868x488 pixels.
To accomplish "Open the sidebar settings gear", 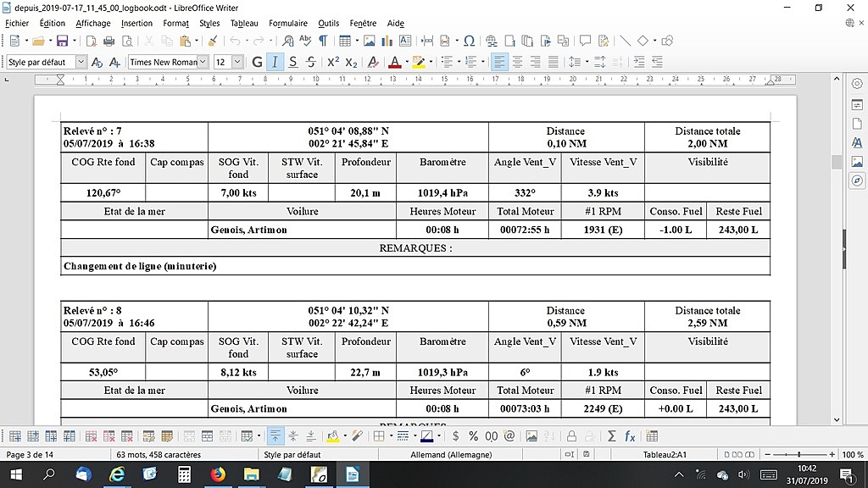I will [x=857, y=84].
